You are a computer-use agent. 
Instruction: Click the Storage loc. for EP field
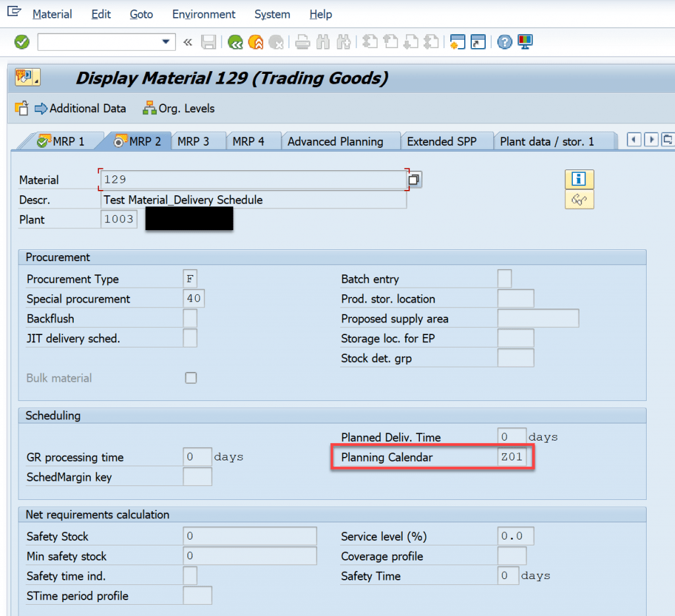click(515, 338)
